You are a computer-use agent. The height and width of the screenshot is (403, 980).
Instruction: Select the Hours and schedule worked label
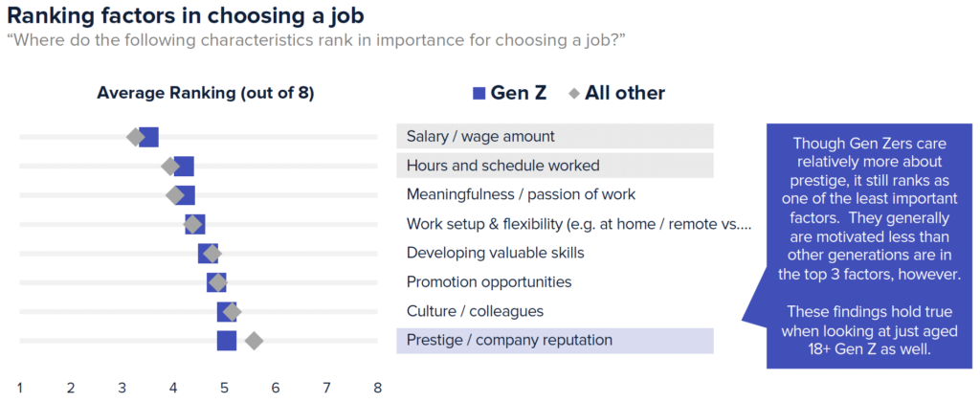502,166
